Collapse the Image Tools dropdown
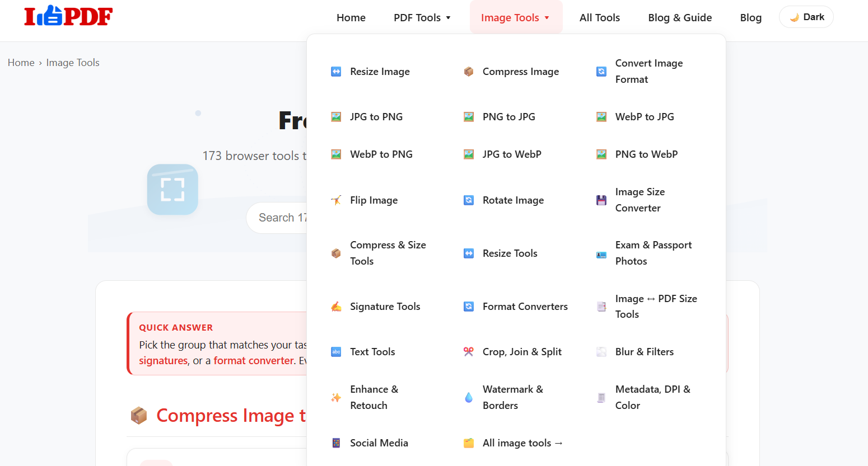Screen dimensions: 868x466 pos(516,17)
